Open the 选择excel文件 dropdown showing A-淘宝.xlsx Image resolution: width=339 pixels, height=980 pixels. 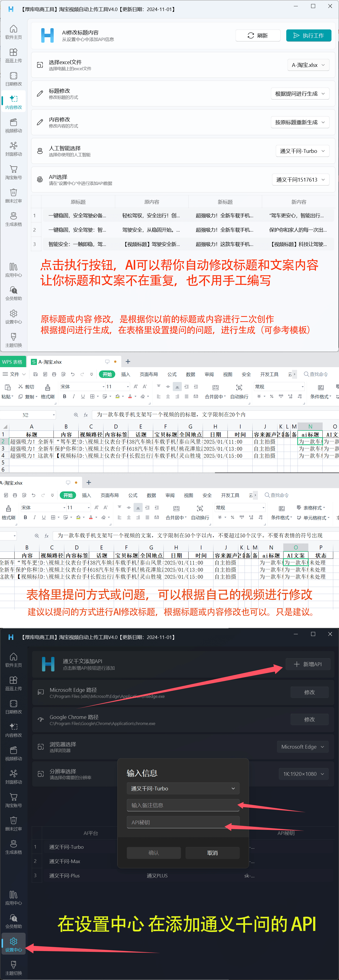click(x=308, y=65)
